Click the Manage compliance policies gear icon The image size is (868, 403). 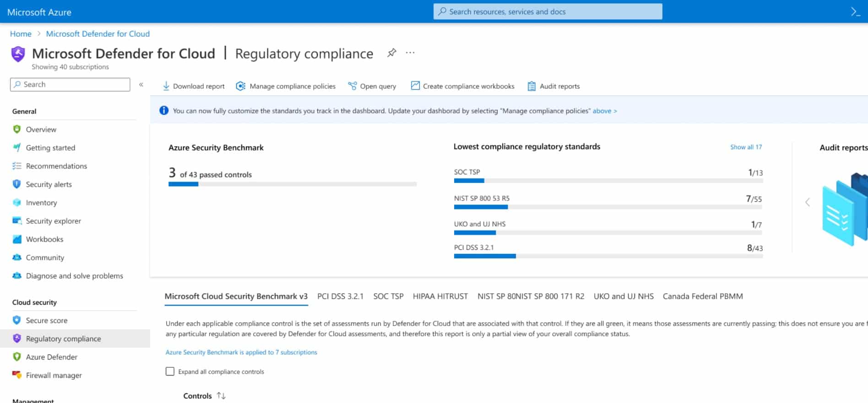(x=240, y=86)
